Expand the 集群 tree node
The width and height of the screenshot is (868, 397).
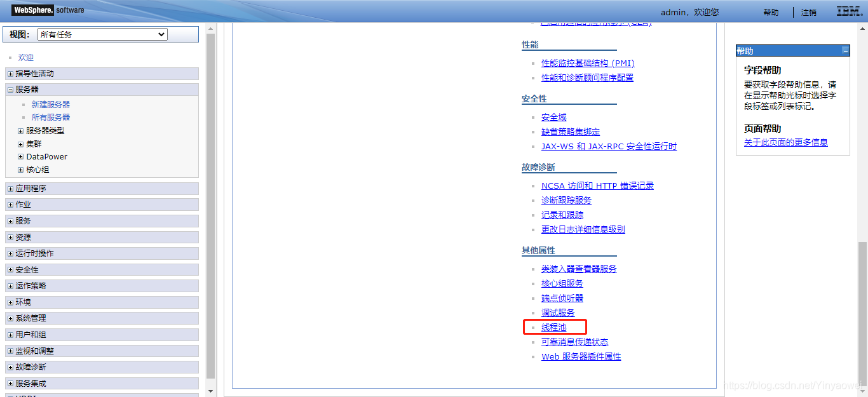[x=21, y=144]
